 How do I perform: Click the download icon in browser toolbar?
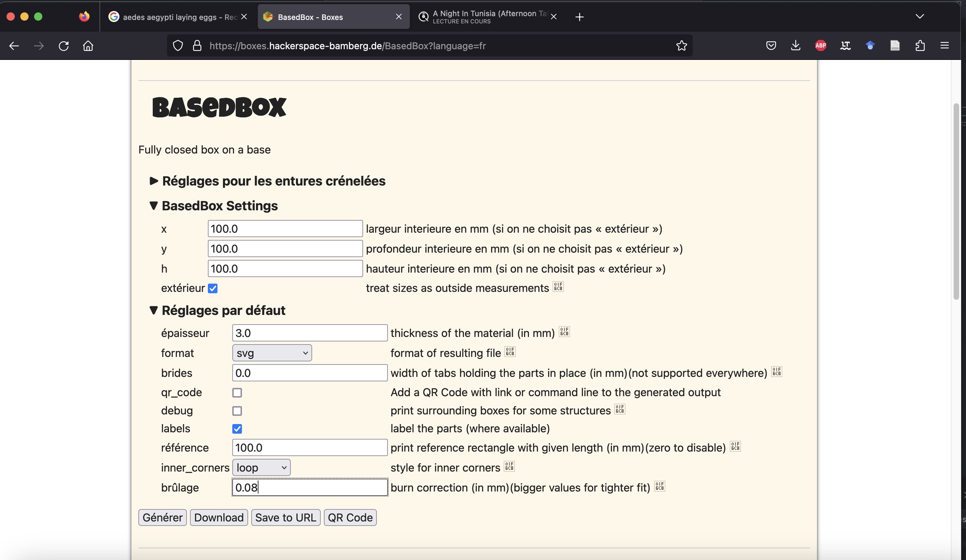point(795,45)
